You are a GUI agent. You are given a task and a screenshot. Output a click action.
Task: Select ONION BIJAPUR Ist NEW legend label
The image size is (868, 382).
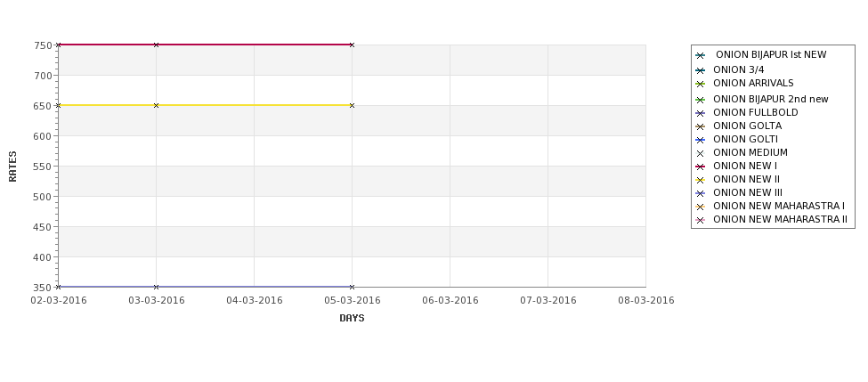click(771, 55)
